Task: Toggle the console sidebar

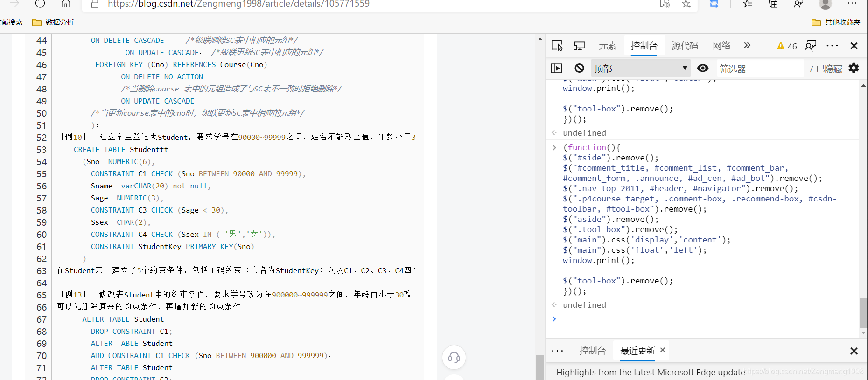Action: point(557,69)
